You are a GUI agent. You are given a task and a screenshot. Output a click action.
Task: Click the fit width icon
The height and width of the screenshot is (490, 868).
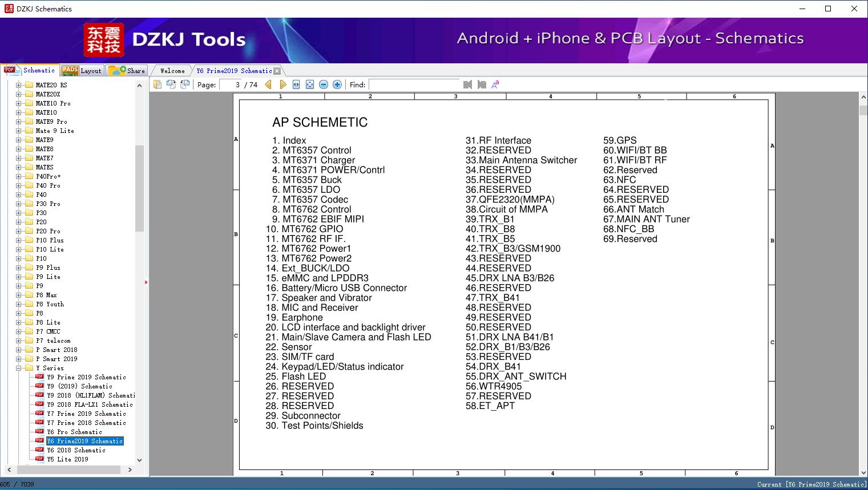click(x=296, y=84)
